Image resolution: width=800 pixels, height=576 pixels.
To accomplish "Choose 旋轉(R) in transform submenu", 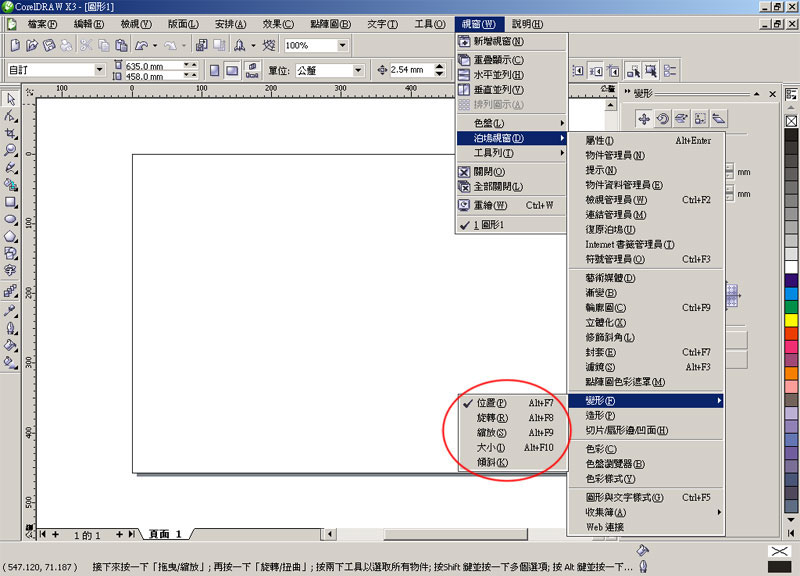I will [x=512, y=418].
